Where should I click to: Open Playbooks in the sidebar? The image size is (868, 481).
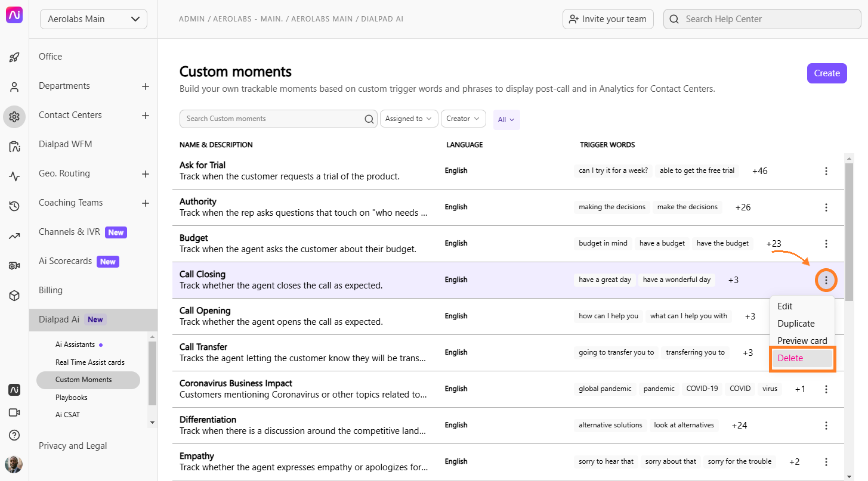pyautogui.click(x=72, y=398)
